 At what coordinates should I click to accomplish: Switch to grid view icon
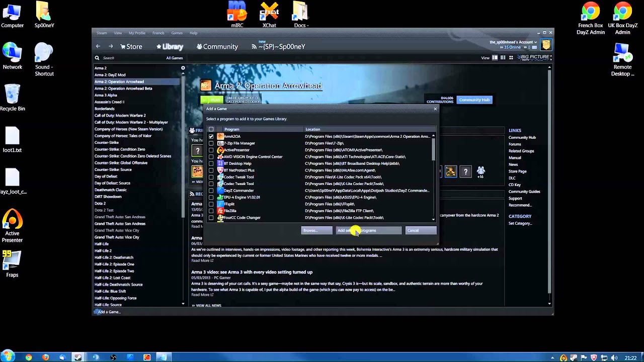point(511,58)
